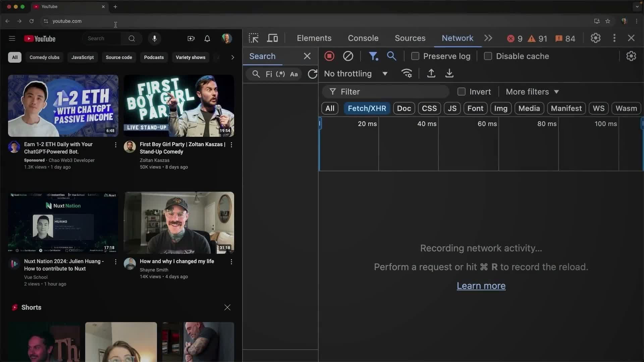Open options menu for First Boy Girl Party video
This screenshot has width=644, height=362.
tap(231, 145)
